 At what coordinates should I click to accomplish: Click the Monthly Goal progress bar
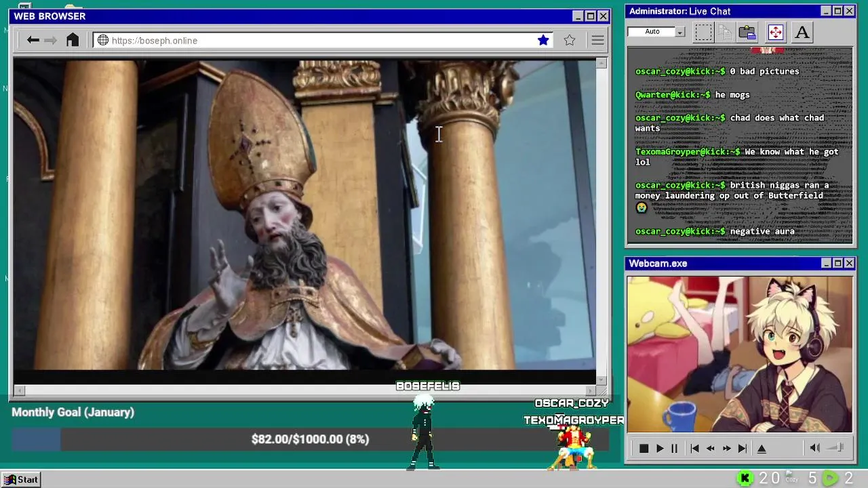coord(310,439)
